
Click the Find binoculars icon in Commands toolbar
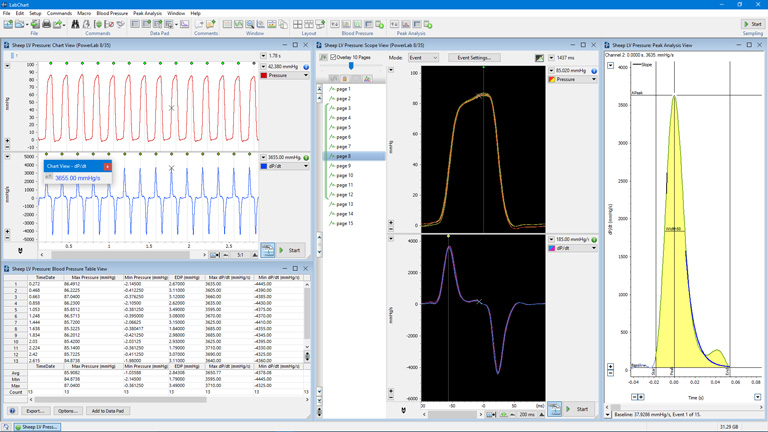pyautogui.click(x=75, y=24)
